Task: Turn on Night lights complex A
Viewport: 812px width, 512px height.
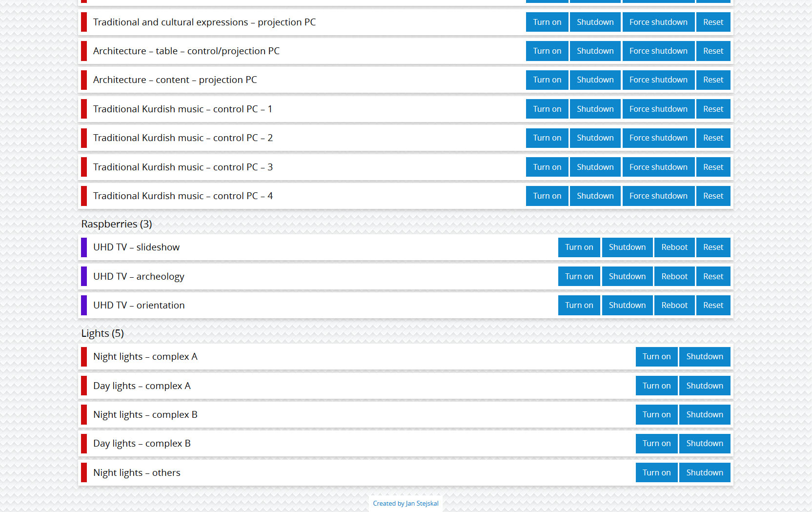Action: (x=656, y=356)
